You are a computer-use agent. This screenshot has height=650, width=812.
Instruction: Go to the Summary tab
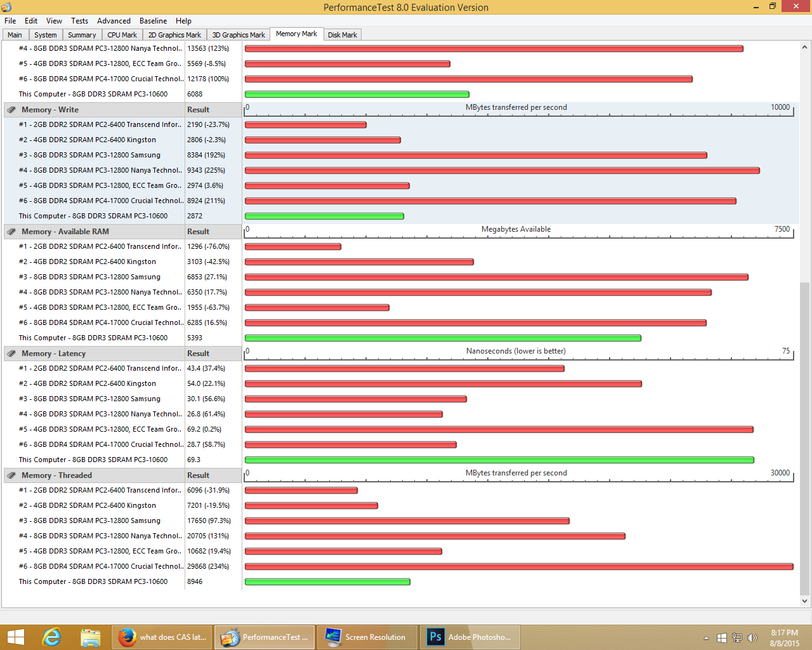pos(82,35)
